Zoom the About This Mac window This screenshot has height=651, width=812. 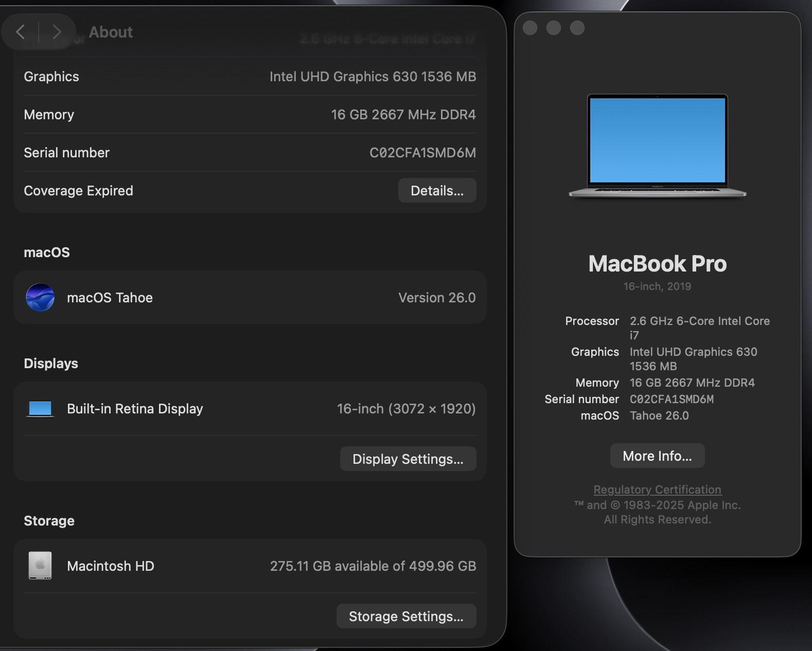[577, 28]
